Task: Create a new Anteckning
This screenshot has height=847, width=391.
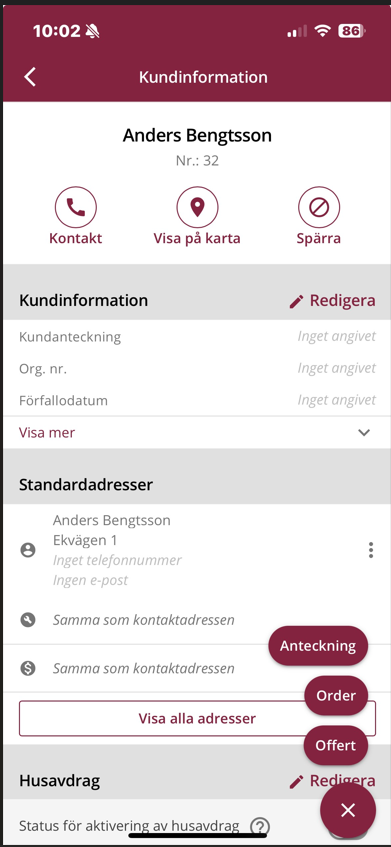Action: click(x=318, y=646)
